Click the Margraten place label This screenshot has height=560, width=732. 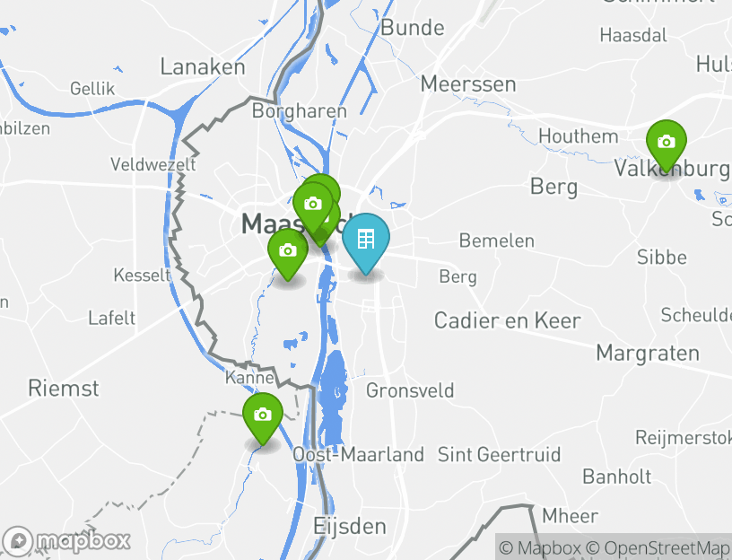[648, 354]
